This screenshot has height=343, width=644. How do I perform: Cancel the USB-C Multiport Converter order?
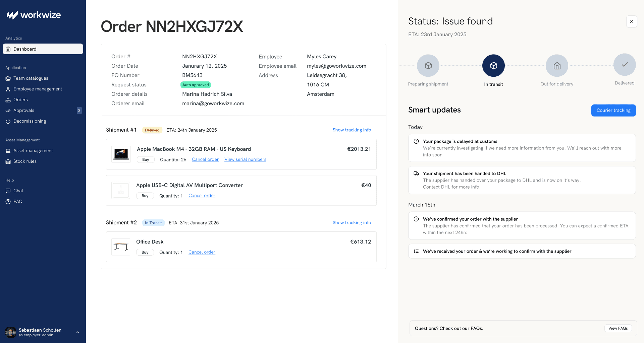[x=202, y=196]
